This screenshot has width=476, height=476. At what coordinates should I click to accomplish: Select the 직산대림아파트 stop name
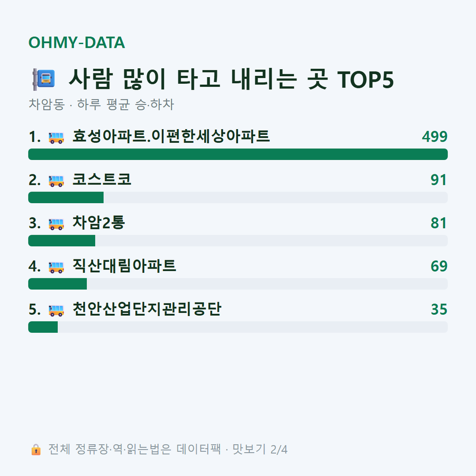(124, 265)
